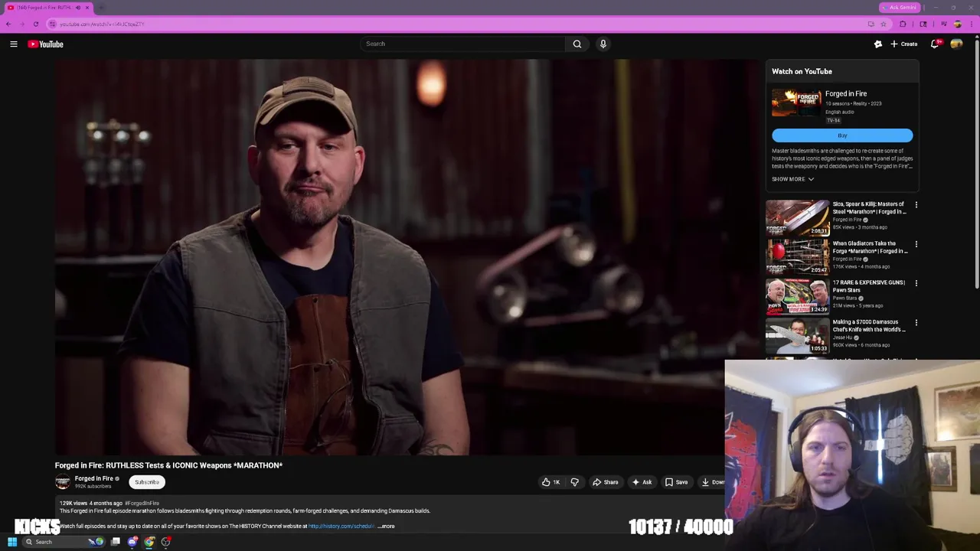Open the 17 RARE & EXPENSIVE GUNS title

(x=869, y=286)
